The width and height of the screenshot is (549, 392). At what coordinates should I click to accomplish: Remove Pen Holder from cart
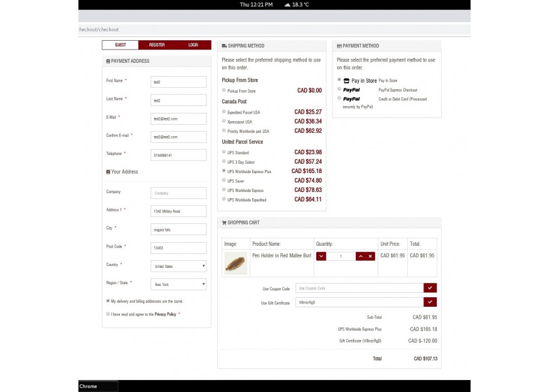coord(370,256)
